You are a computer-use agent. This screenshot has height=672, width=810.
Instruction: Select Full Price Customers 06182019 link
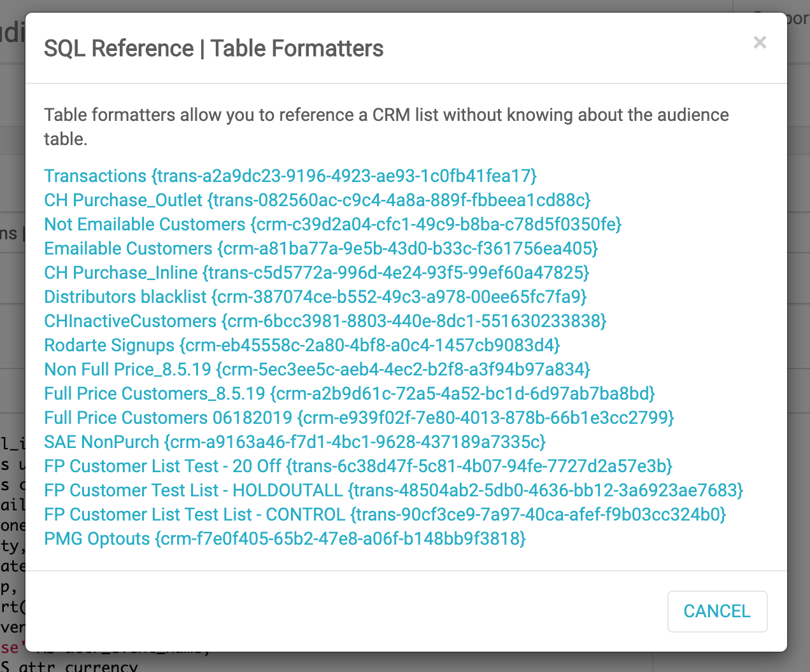359,418
